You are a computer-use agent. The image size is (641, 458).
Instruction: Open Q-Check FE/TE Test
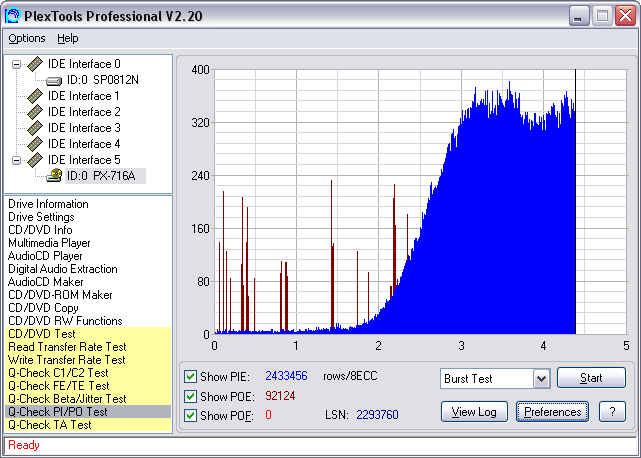point(88,386)
